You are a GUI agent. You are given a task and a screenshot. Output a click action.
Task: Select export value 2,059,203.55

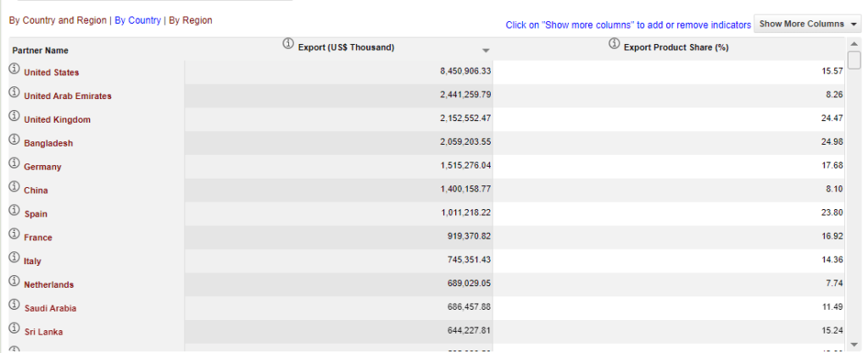point(465,142)
